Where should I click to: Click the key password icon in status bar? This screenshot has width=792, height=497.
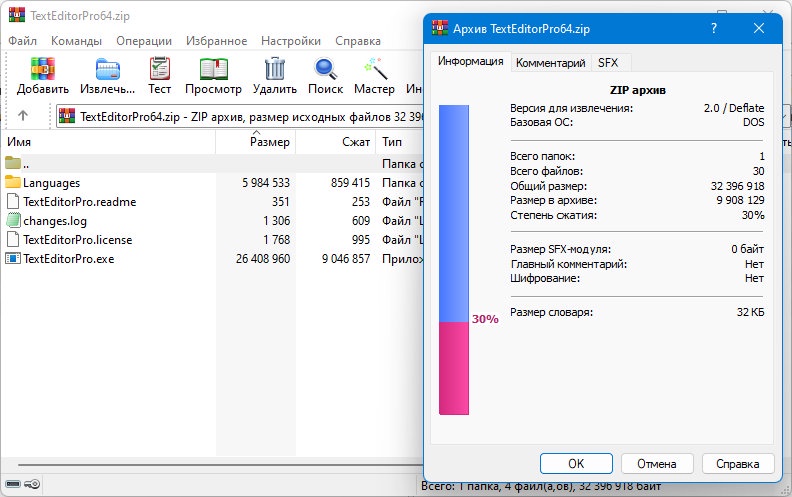click(x=32, y=484)
